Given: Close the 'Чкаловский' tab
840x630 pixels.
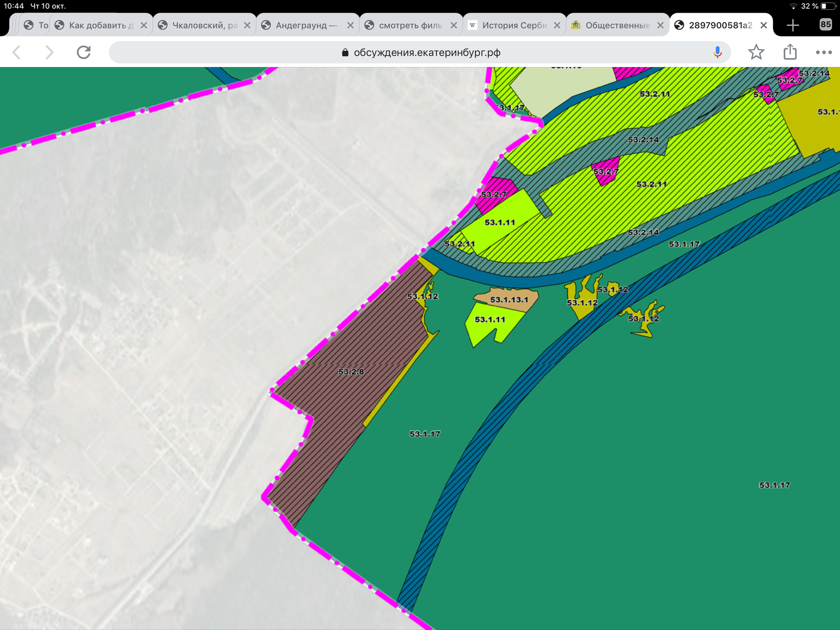Looking at the screenshot, I should pos(247,25).
